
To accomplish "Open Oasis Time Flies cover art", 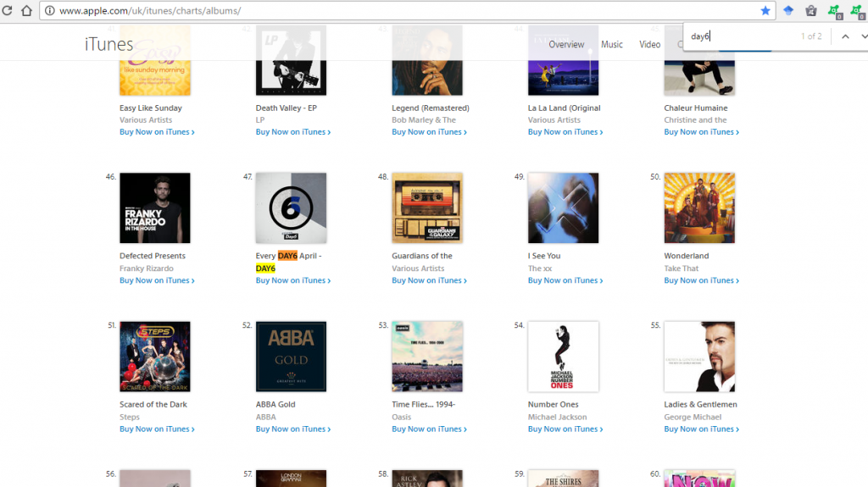I will 427,357.
